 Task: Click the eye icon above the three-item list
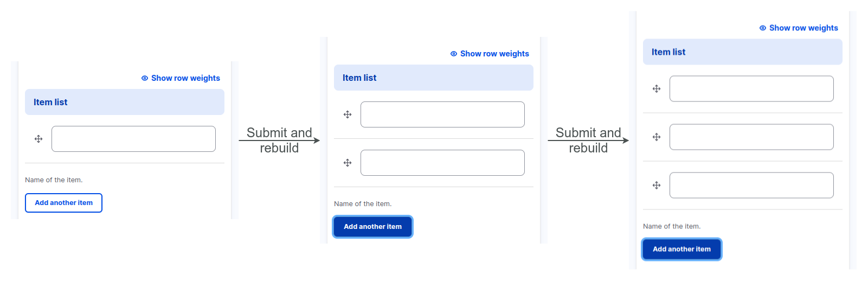point(763,28)
